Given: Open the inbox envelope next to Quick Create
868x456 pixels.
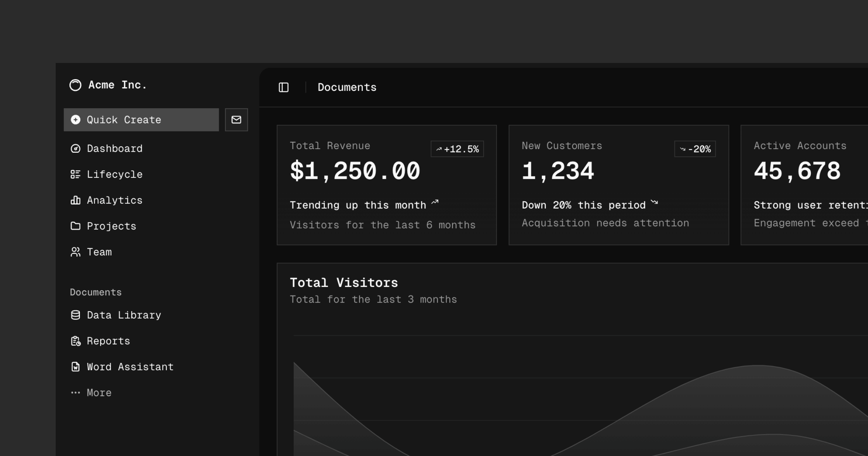Looking at the screenshot, I should coord(236,119).
